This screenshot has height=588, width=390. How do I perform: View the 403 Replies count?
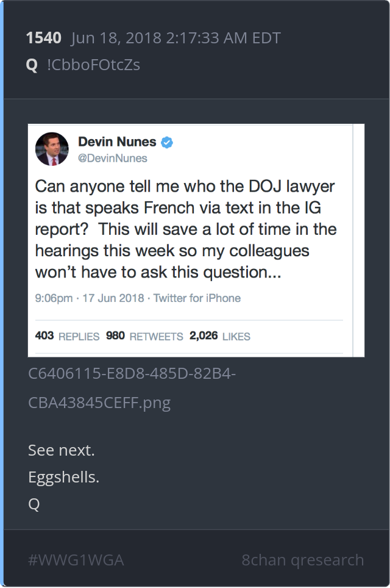coord(67,336)
